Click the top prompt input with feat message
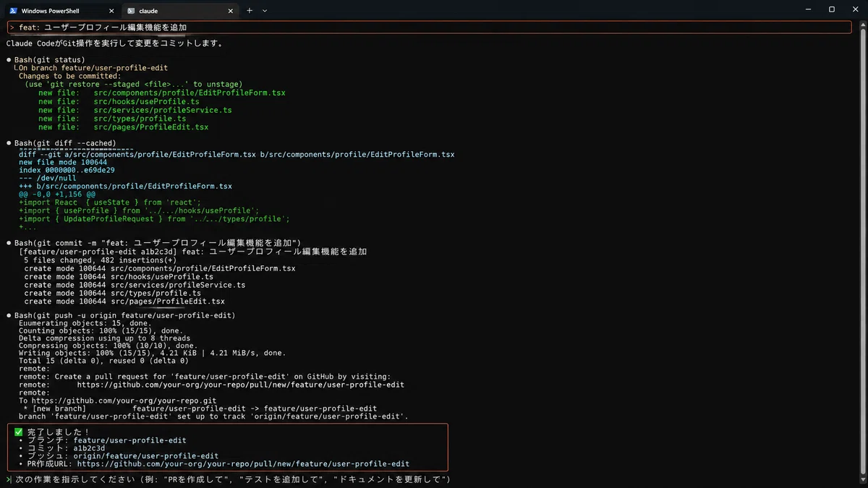868x488 pixels. click(x=430, y=27)
